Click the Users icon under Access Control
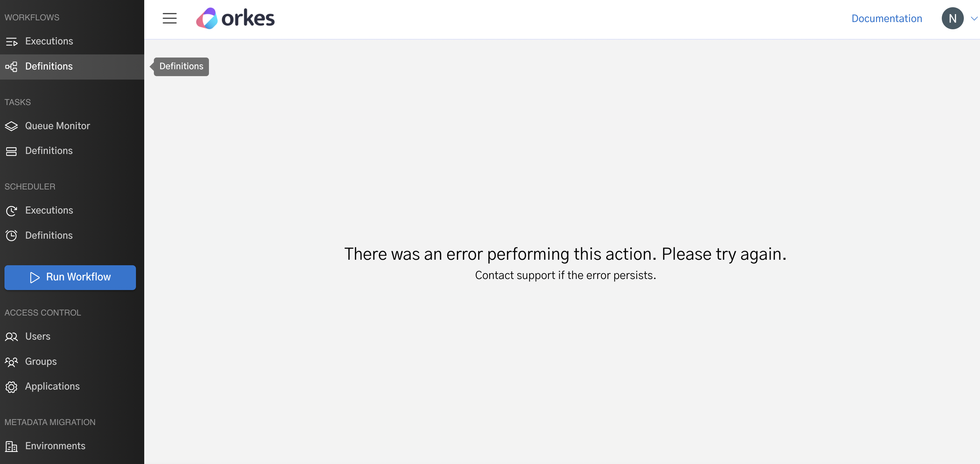Viewport: 980px width, 464px height. (x=11, y=337)
